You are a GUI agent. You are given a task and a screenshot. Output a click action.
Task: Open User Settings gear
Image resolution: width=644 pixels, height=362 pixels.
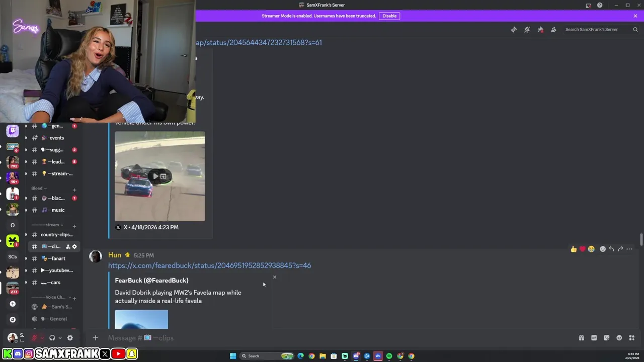70,338
